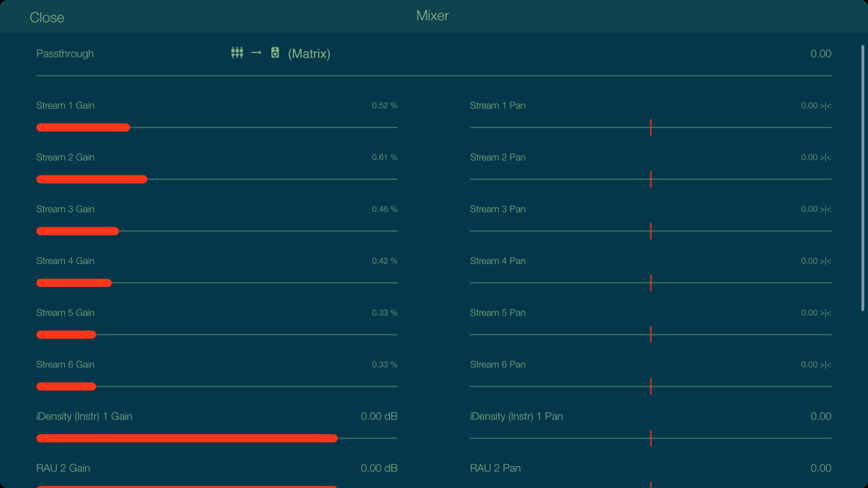
Task: Move the Stream 6 Pan marker
Action: pos(651,386)
